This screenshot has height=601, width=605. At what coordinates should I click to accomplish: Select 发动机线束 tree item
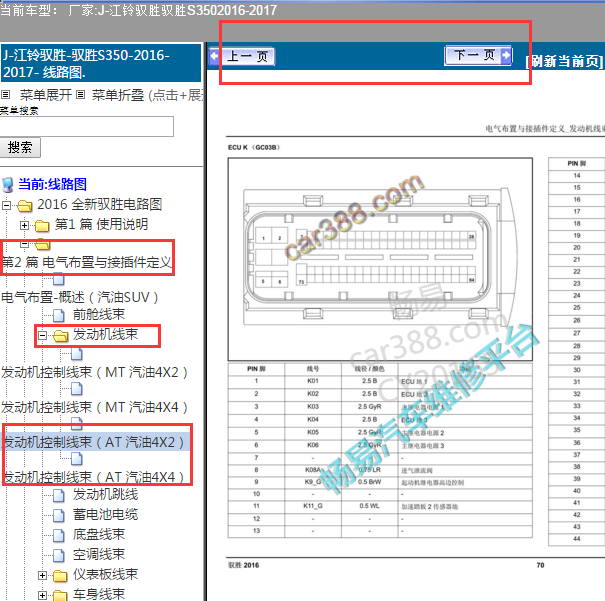pos(105,334)
